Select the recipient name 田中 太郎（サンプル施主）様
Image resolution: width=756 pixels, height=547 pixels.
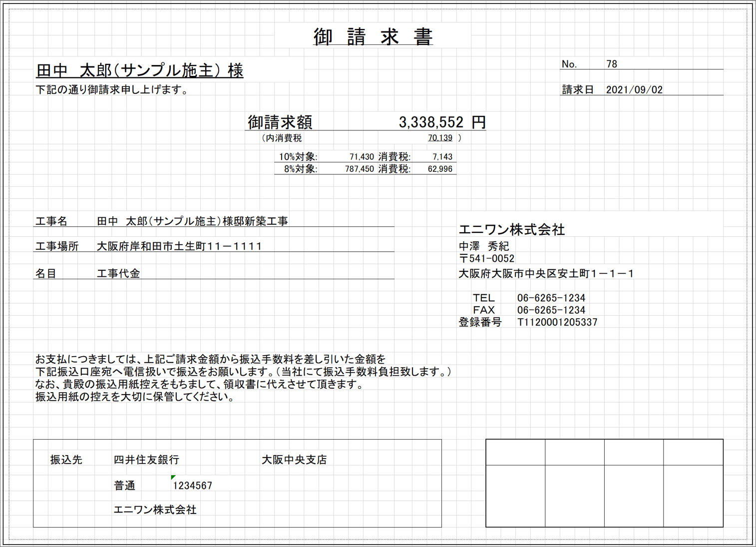point(139,70)
